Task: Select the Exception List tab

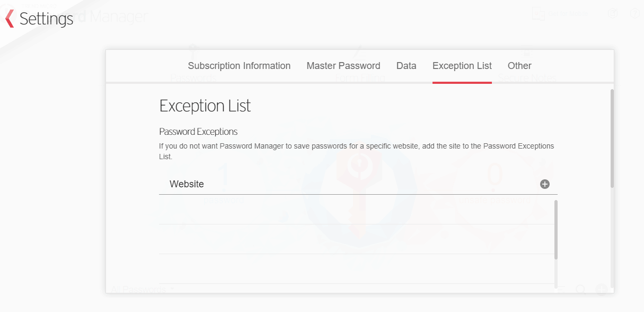Action: tap(462, 66)
